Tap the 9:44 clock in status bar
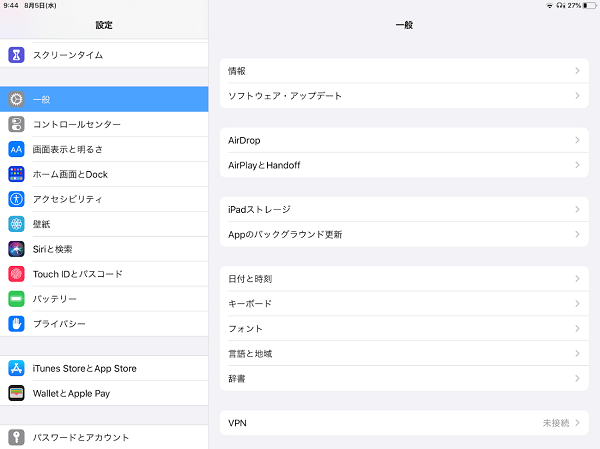Viewport: 600px width, 449px height. point(11,5)
